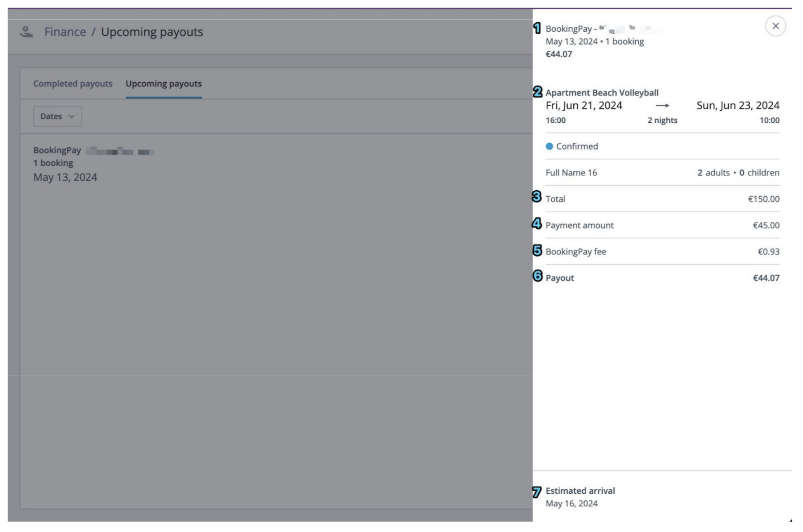Screen dimensions: 803x532
Task: Click the Finance hand-coin icon
Action: pyautogui.click(x=26, y=32)
